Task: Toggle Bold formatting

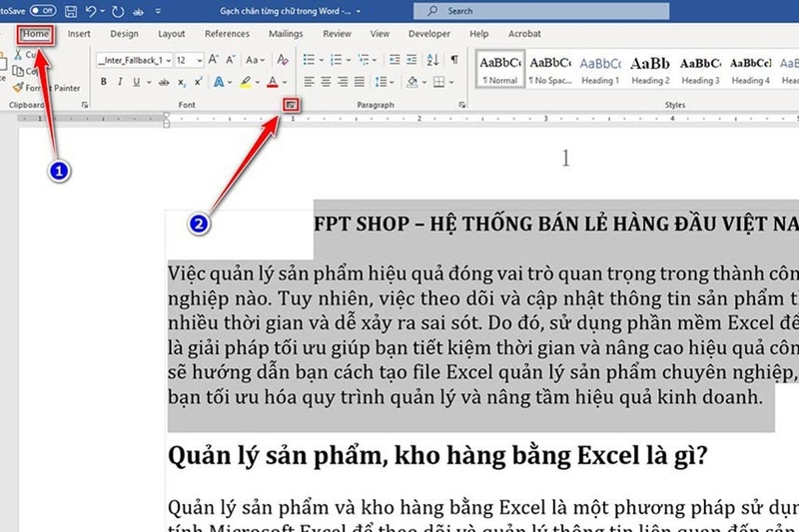Action: click(x=104, y=82)
